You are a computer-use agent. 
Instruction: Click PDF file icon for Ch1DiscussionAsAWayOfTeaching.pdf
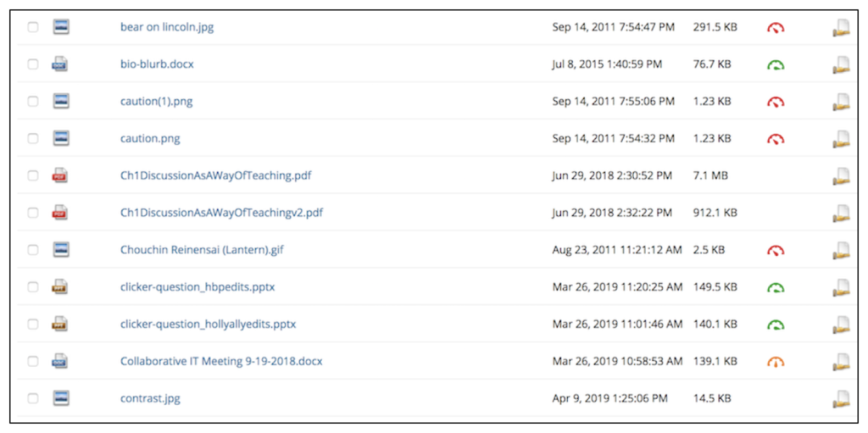pyautogui.click(x=60, y=175)
